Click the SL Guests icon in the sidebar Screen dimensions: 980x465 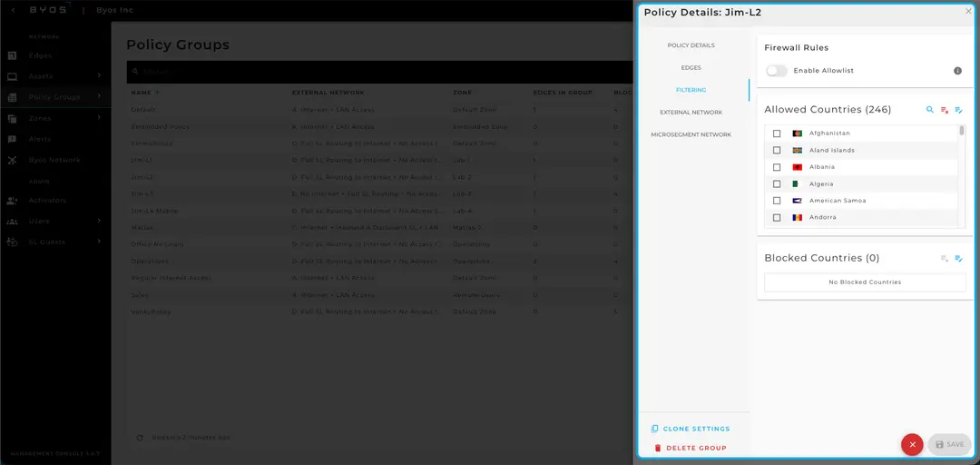pos(12,242)
